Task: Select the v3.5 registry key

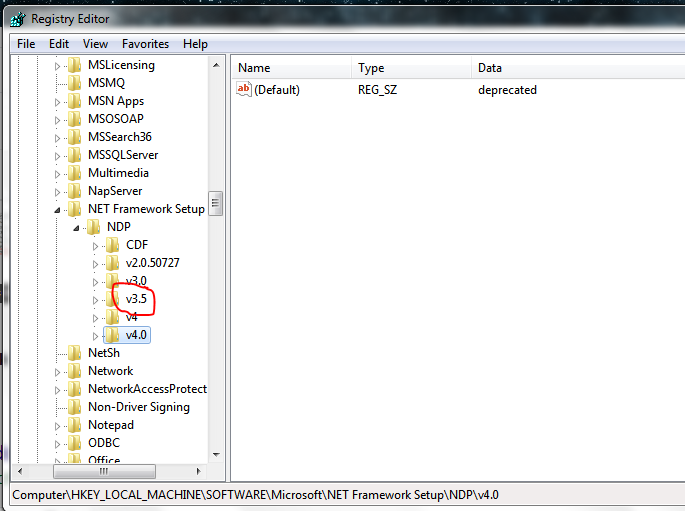Action: 136,299
